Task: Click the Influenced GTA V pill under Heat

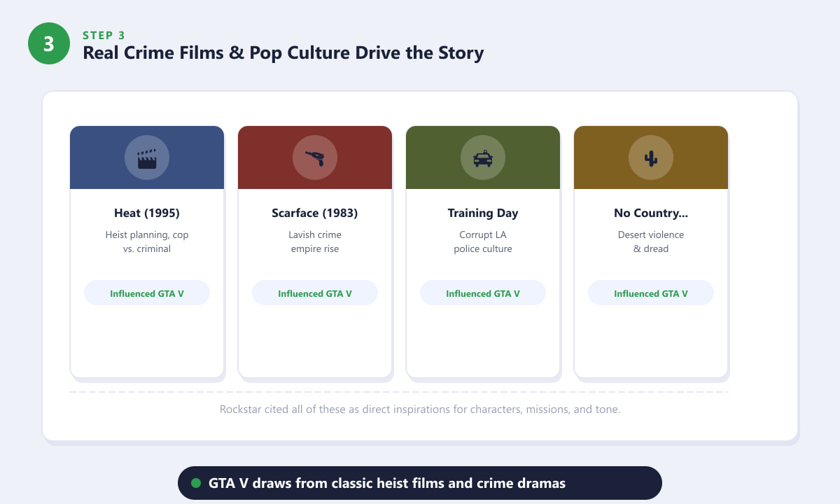Action: tap(147, 293)
